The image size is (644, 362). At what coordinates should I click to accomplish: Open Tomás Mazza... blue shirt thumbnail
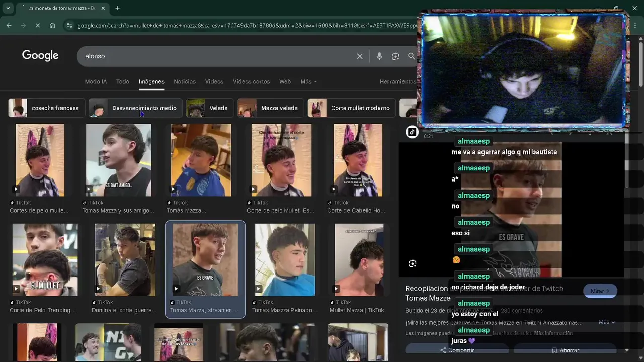(x=201, y=160)
